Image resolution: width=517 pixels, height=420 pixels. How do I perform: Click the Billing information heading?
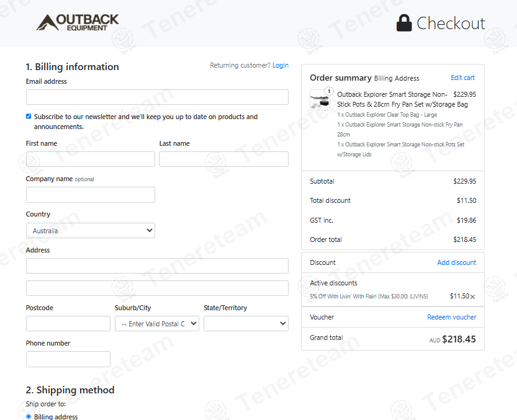pyautogui.click(x=72, y=66)
